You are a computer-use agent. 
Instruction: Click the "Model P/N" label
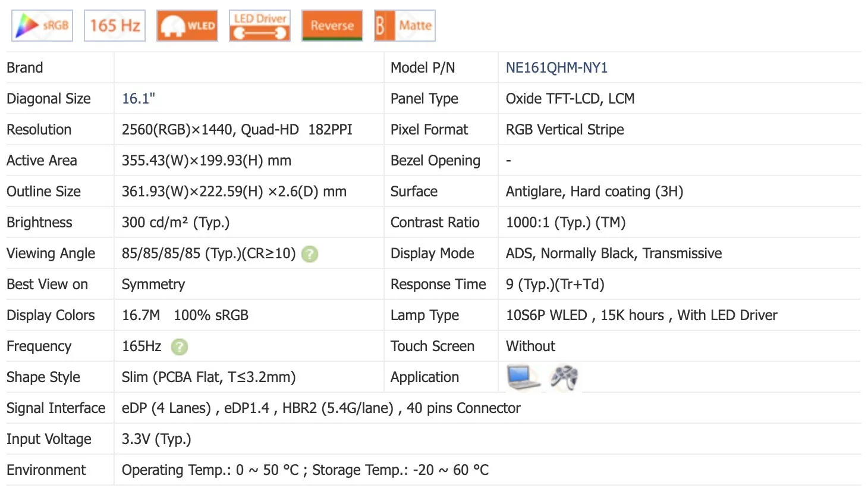coord(423,68)
